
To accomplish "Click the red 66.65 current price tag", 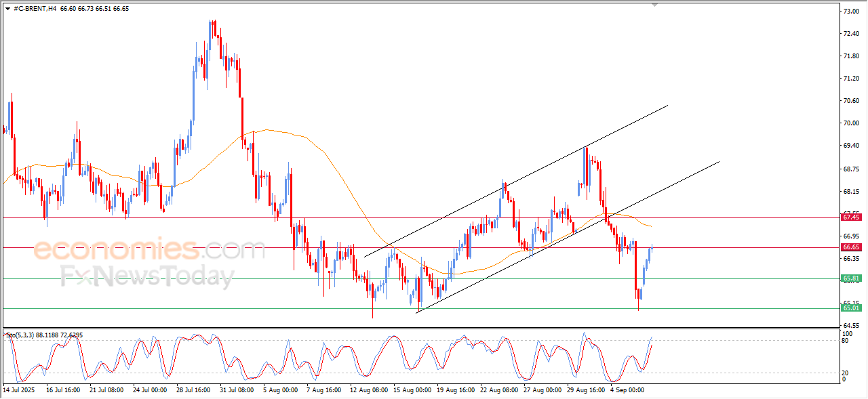I will click(851, 247).
